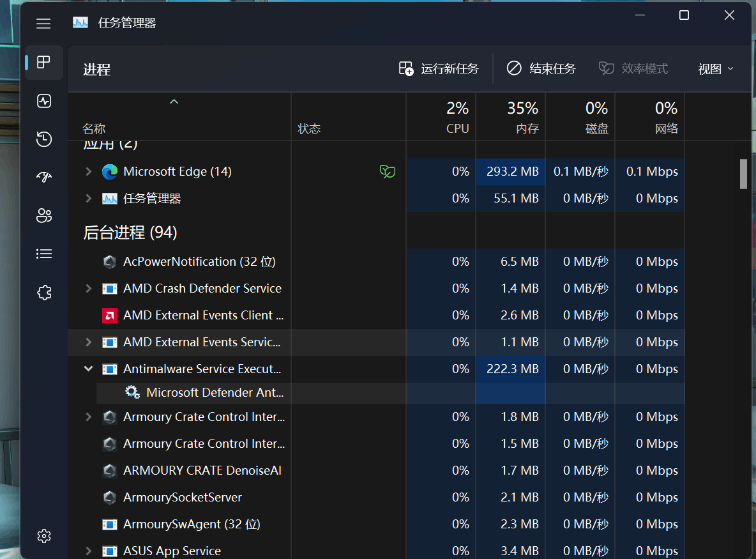This screenshot has height=559, width=756.
Task: Click the Task Manager title bar icon
Action: point(80,22)
